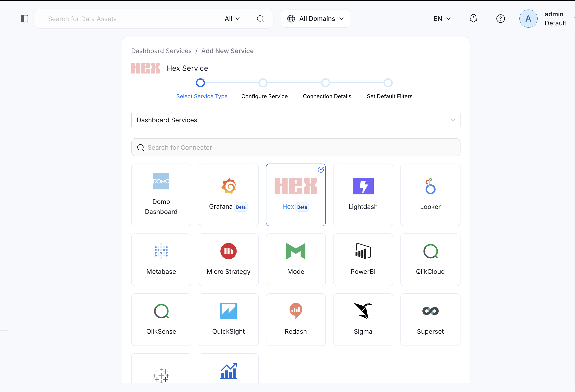Open the All Domains dropdown
The image size is (575, 392).
(x=315, y=19)
